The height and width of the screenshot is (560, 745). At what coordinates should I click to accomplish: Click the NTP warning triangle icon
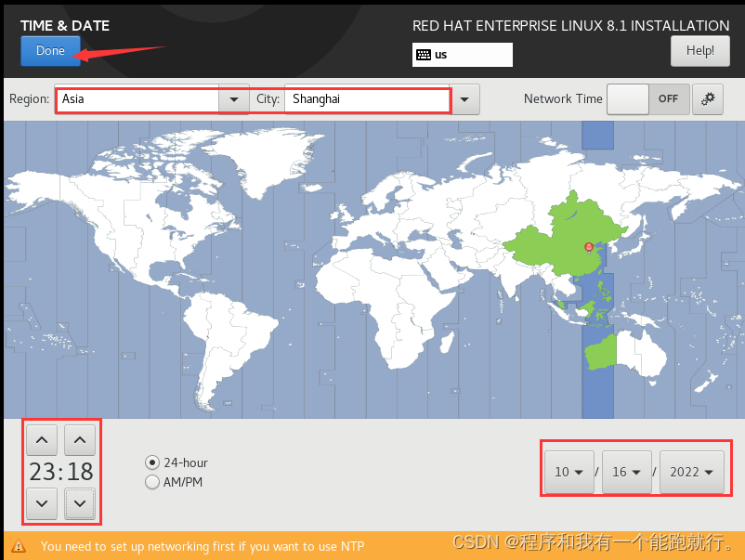(19, 546)
